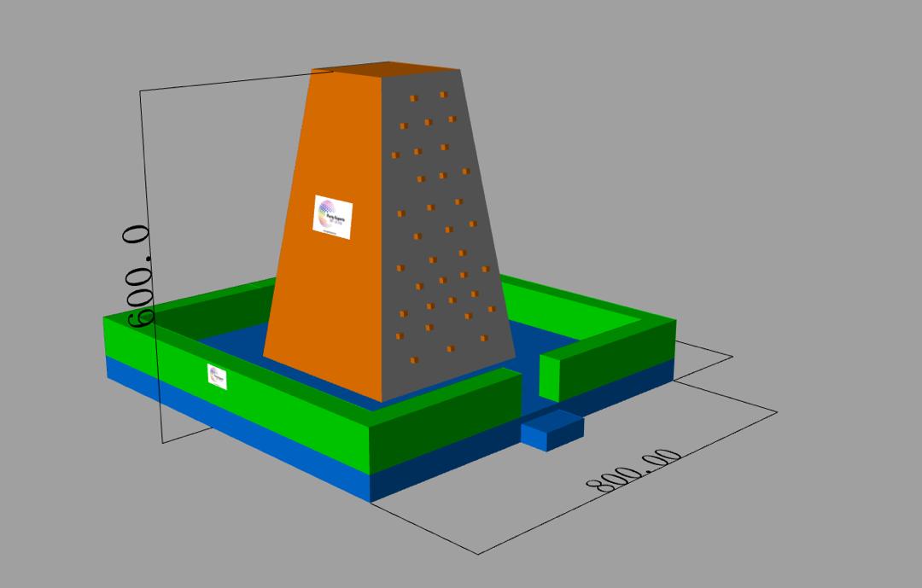Image resolution: width=922 pixels, height=588 pixels.
Task: Click the blue entry step block
Action: click(551, 429)
